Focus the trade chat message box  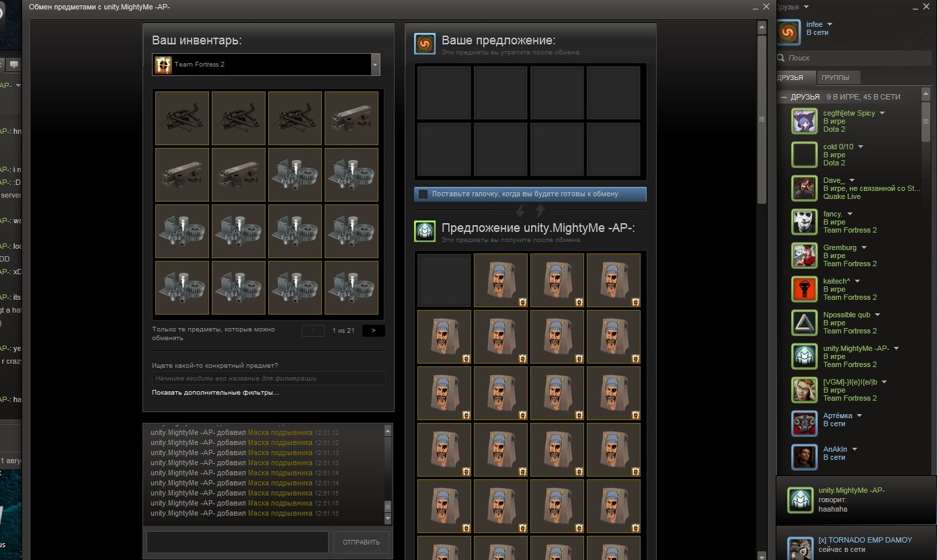pyautogui.click(x=237, y=543)
